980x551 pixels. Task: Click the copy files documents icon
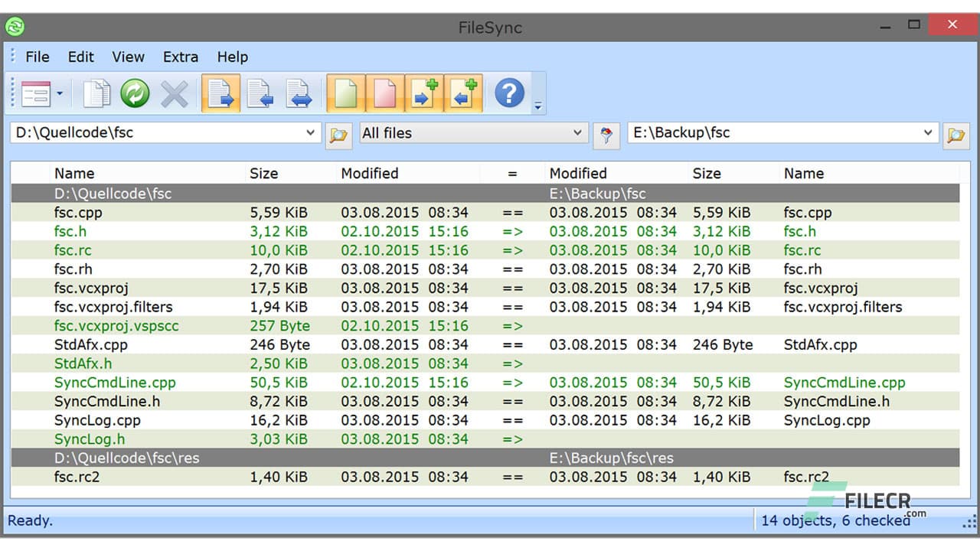(95, 93)
